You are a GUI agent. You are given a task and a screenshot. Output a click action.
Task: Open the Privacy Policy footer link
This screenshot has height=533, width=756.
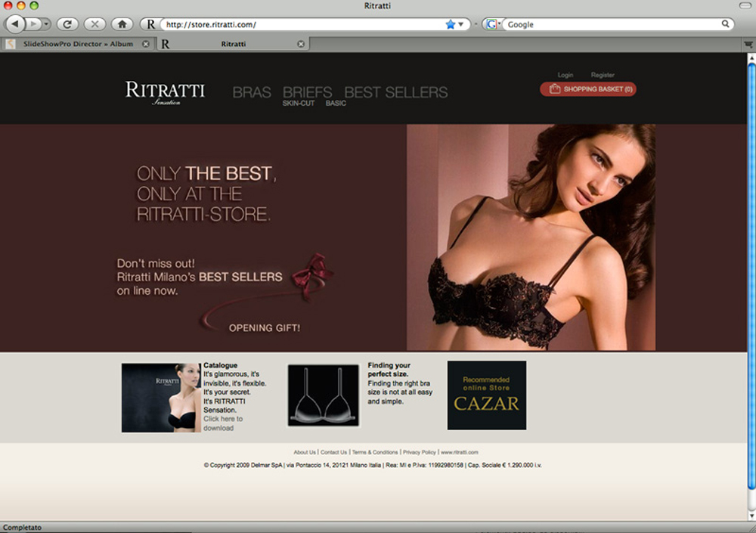point(420,452)
